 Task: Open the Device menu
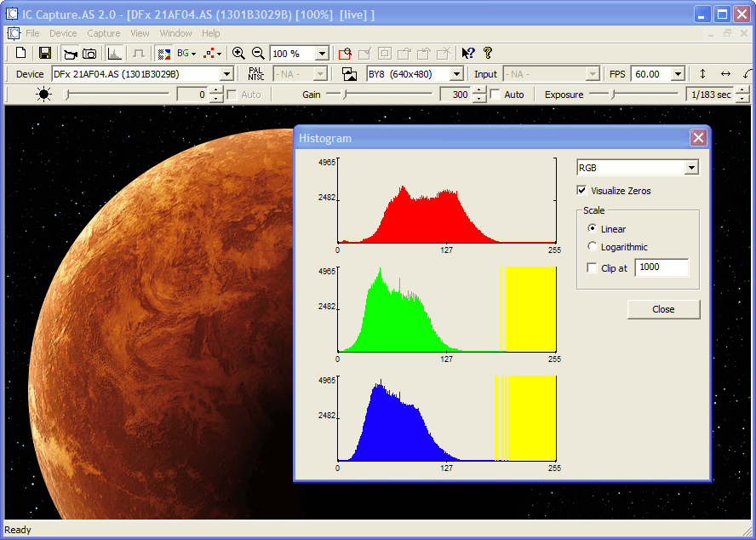point(63,33)
